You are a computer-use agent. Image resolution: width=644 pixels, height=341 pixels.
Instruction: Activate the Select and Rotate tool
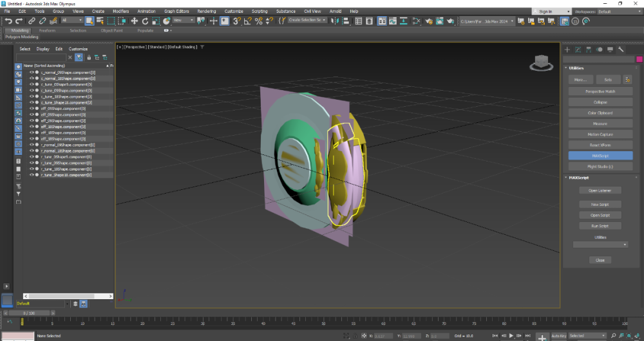point(146,21)
